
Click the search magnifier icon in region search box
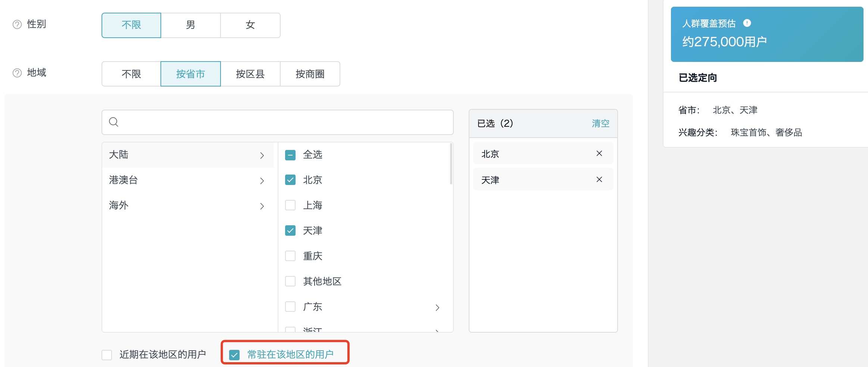tap(113, 122)
